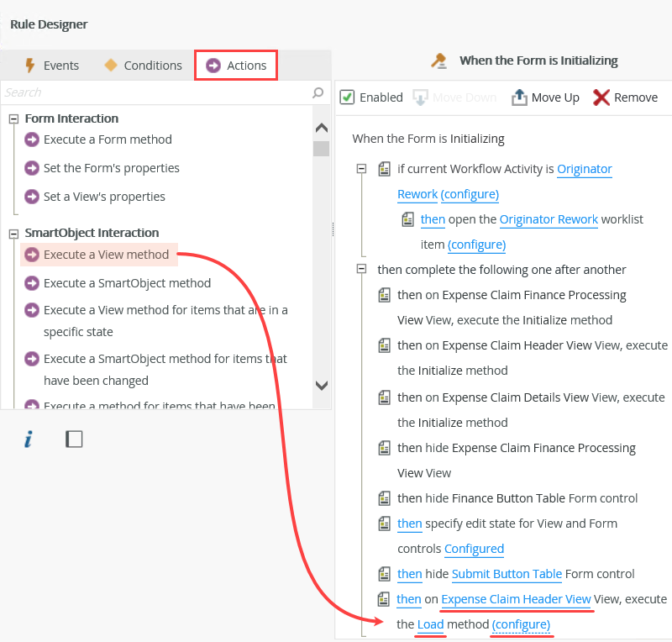Screen dimensions: 672x642
Task: Collapse the Workflow Activity condition branch
Action: coord(361,168)
